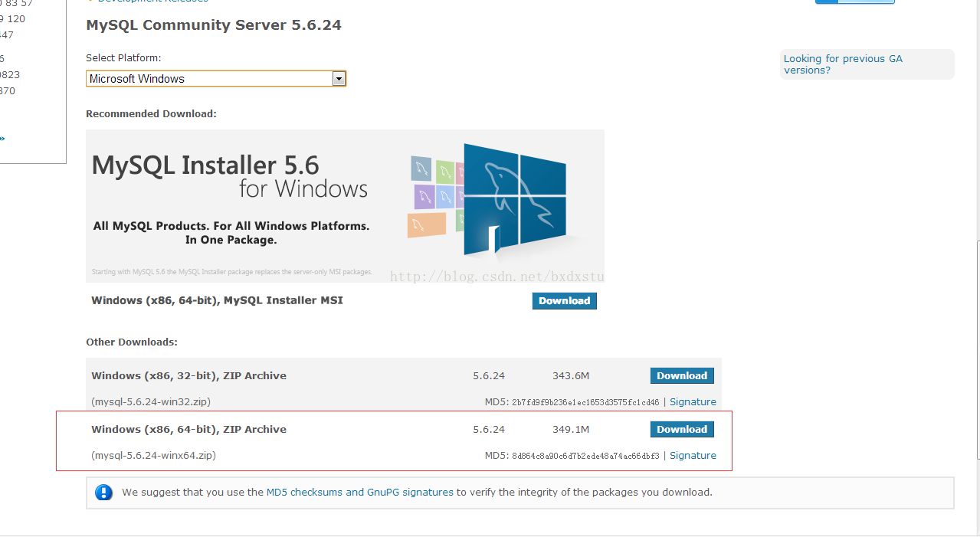Select filename '(mysql-5.6.24-win32.zip)'
980x537 pixels.
click(x=151, y=401)
